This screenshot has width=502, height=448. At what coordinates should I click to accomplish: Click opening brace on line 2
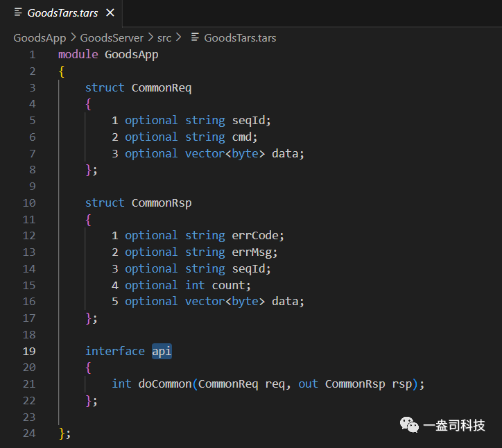[x=62, y=71]
